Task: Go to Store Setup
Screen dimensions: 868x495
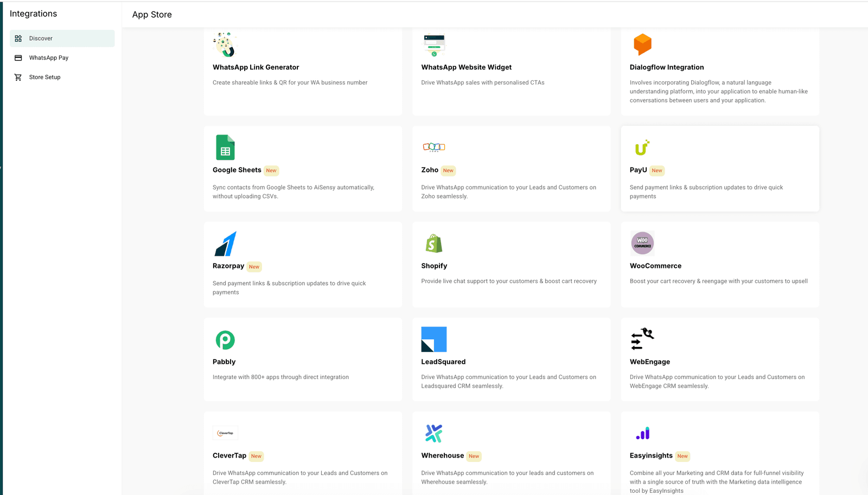Action: pos(62,78)
